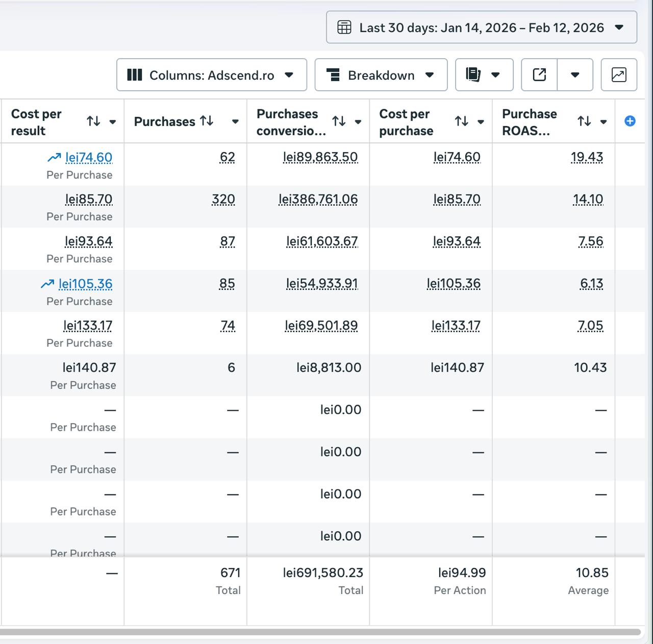Click the calendar icon in date range selector
Image resolution: width=653 pixels, height=644 pixels.
click(x=344, y=28)
